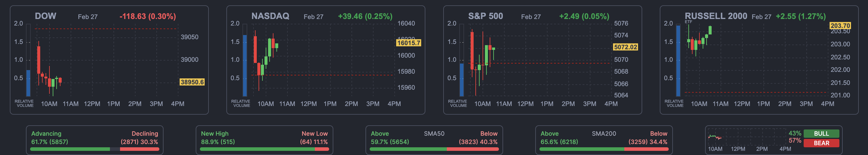
Task: Click Russell 2000 change +2.55 (1.27%)
Action: [801, 16]
